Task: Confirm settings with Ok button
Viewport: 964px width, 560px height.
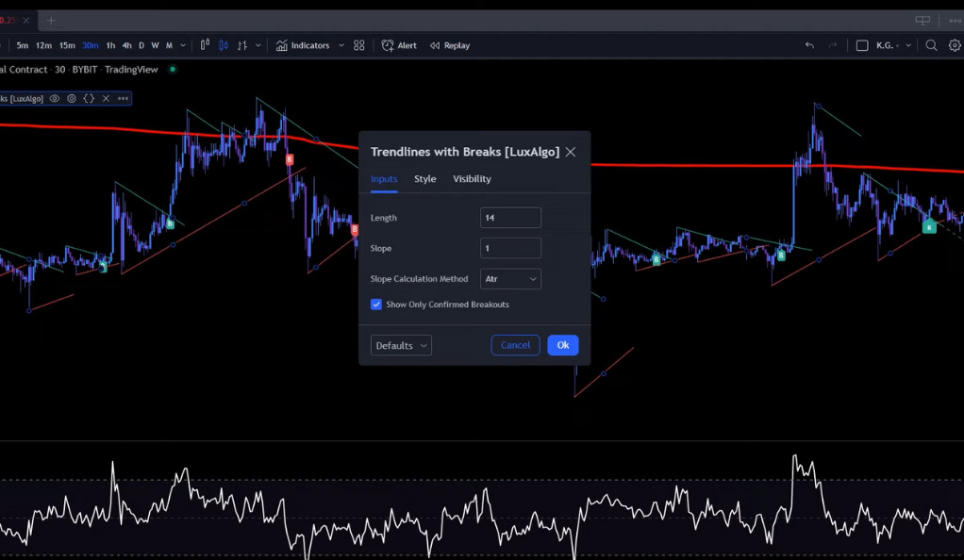Action: coord(562,345)
